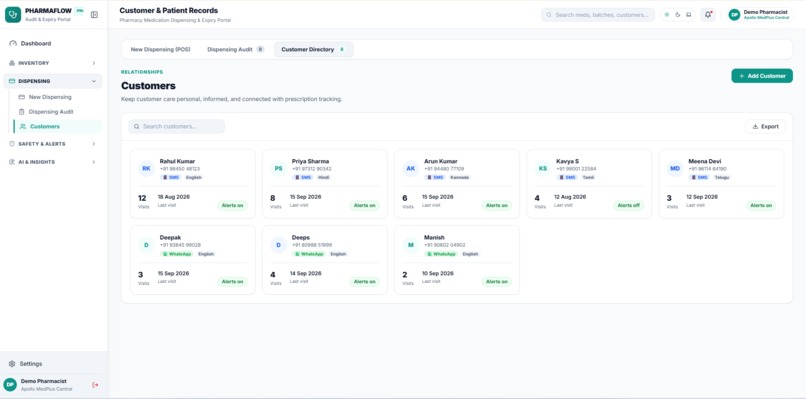Click the global search meds field
806x399 pixels.
(598, 15)
